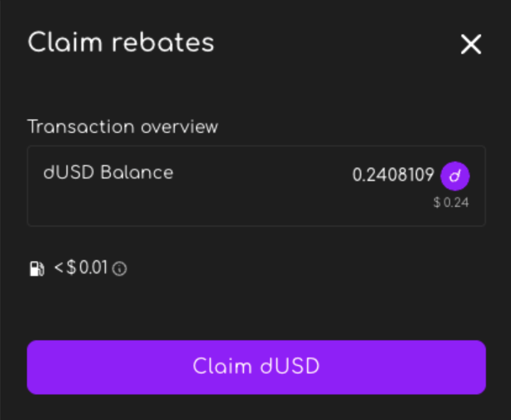511x420 pixels.
Task: Click inside the transaction overview box
Action: [239, 203]
